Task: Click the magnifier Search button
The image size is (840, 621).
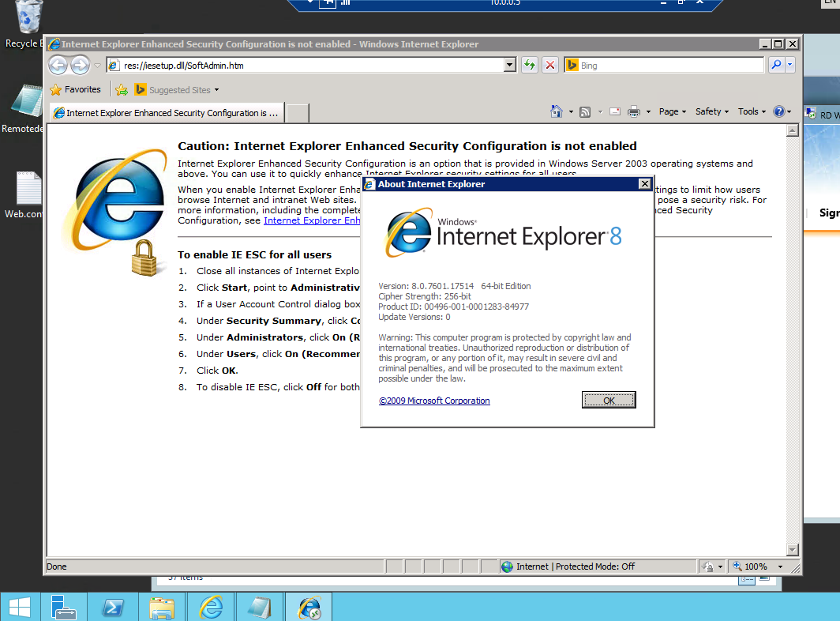Action: (776, 66)
